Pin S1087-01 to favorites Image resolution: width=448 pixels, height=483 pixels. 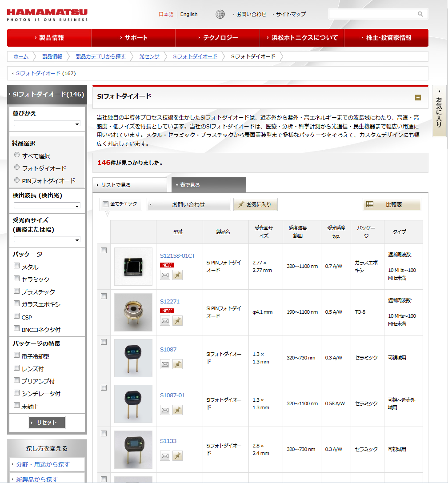[x=177, y=410]
